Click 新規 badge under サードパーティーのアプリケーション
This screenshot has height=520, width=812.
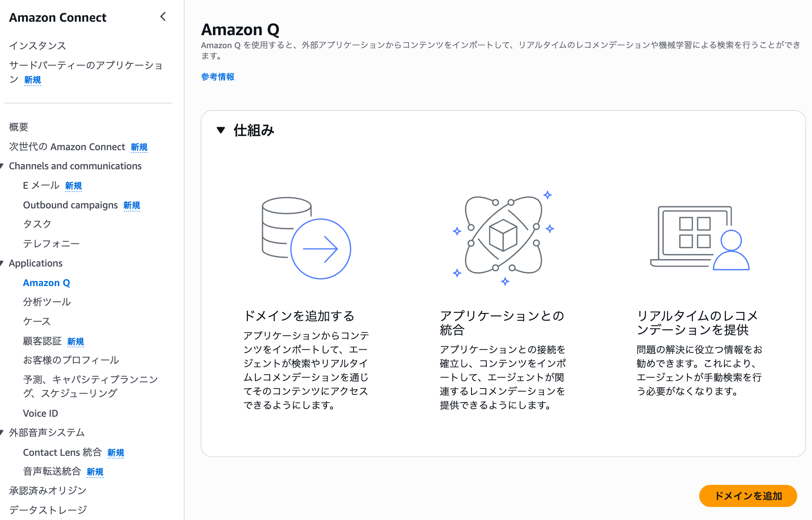tap(33, 80)
